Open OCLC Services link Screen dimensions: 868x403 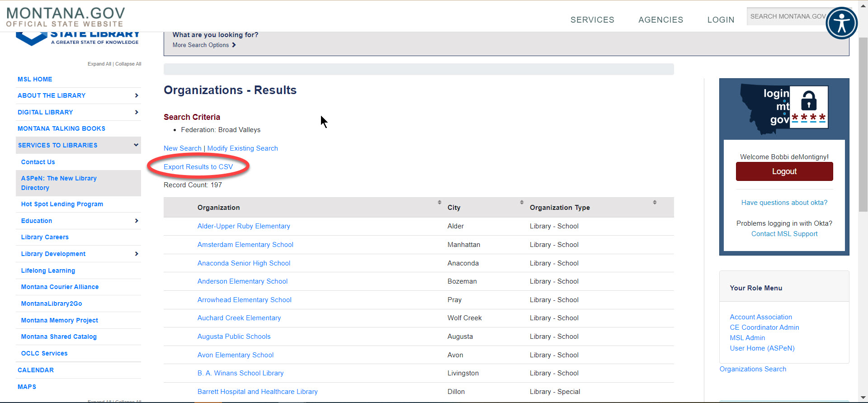44,353
